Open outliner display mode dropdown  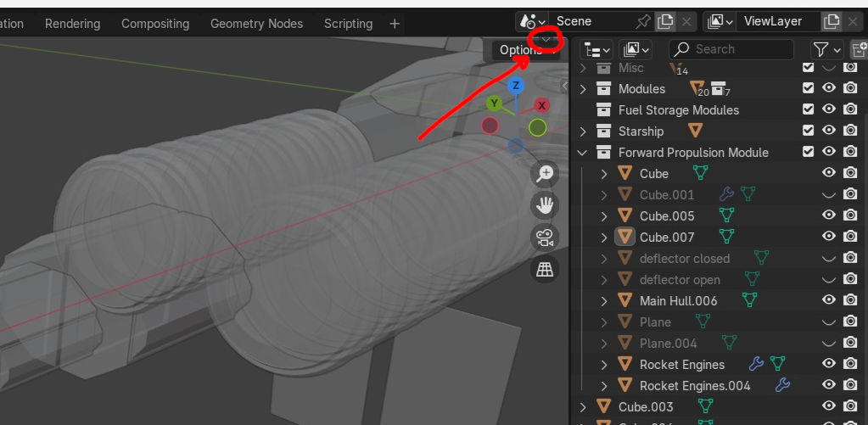click(x=635, y=50)
